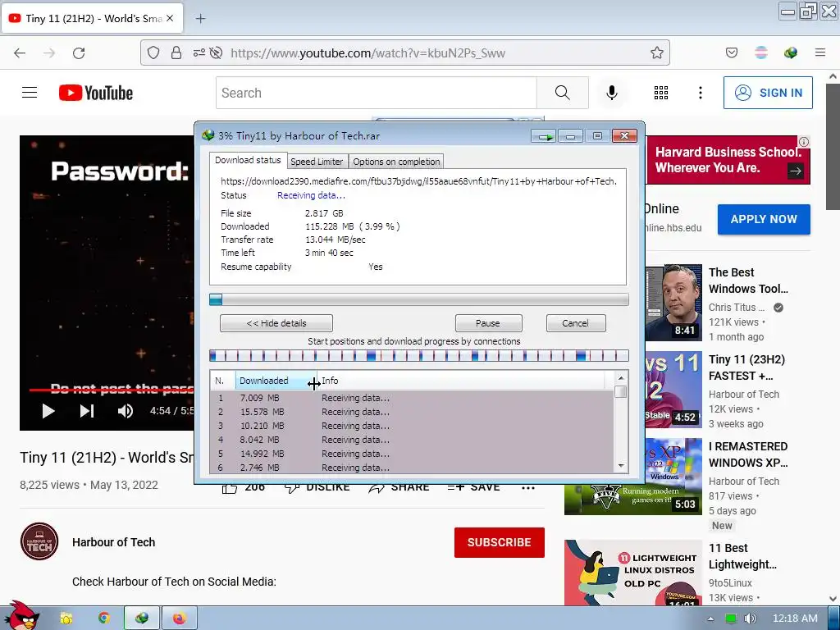Bookmark this page with the star
This screenshot has width=840, height=630.
coord(657,52)
